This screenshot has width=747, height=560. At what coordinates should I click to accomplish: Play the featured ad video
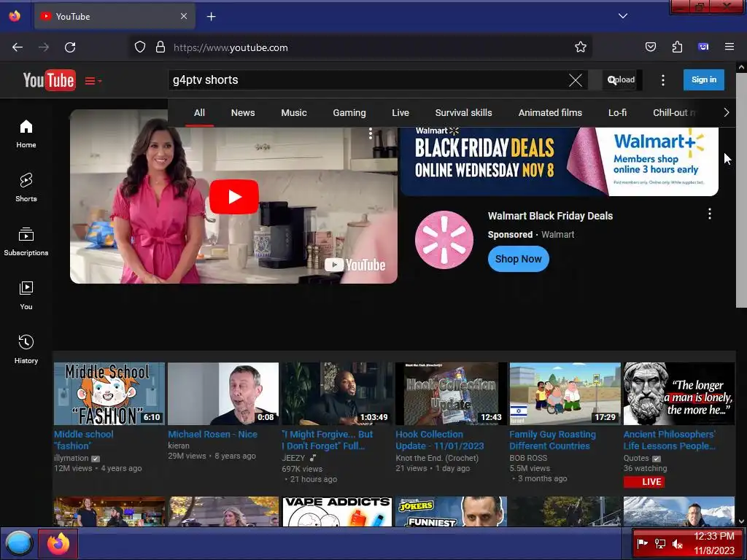(234, 197)
